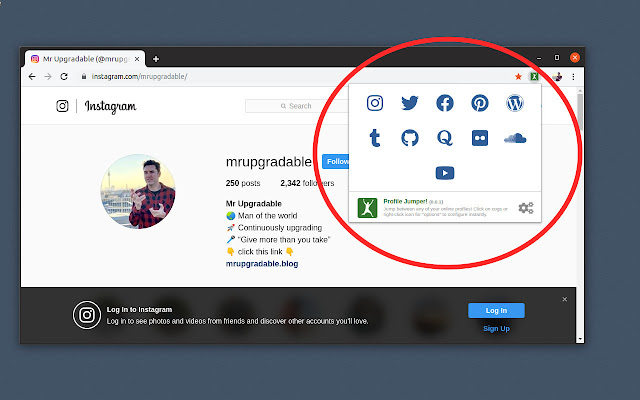Open a new browser tab
The width and height of the screenshot is (640, 400).
click(156, 59)
